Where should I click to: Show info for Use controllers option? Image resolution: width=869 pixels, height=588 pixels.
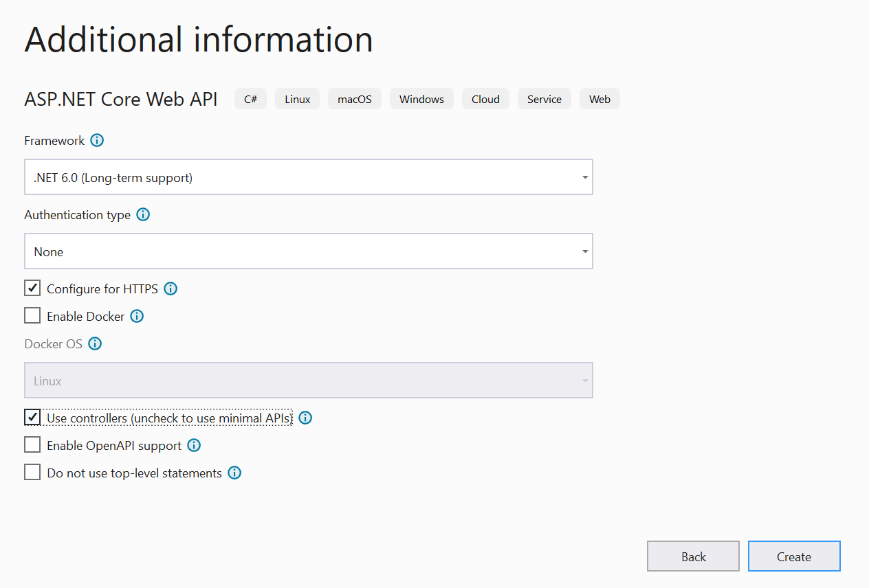tap(305, 418)
